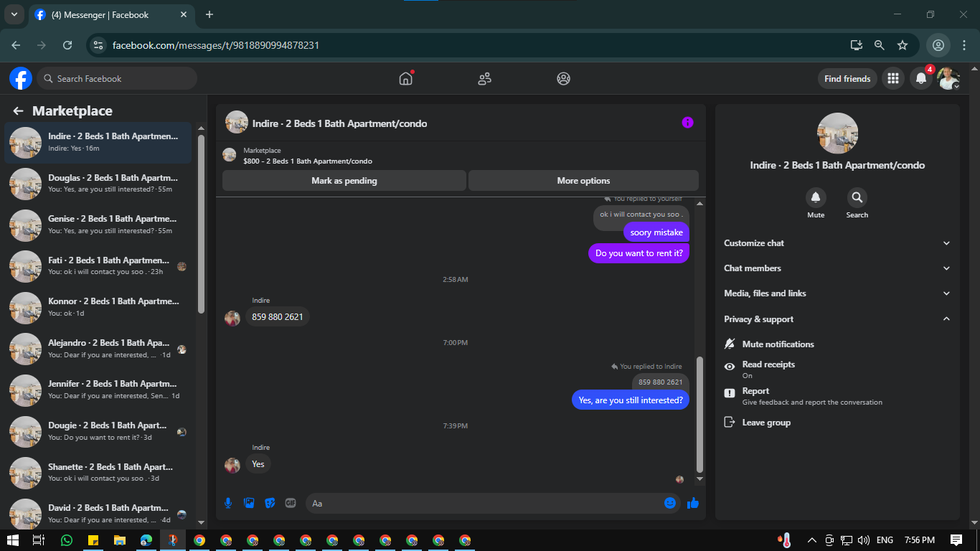Open Indire conversation in list
The height and width of the screenshot is (551, 980).
pyautogui.click(x=98, y=142)
